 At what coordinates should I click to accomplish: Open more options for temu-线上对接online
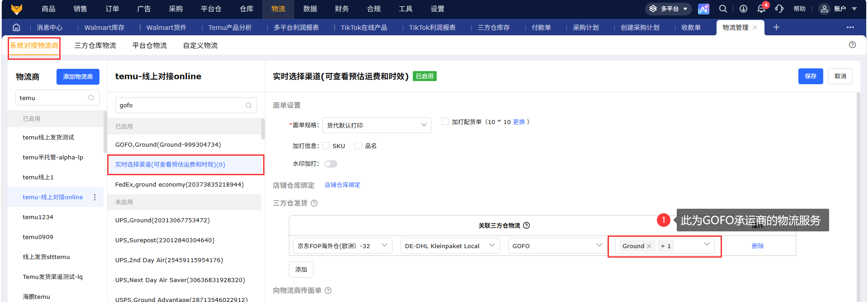[94, 197]
